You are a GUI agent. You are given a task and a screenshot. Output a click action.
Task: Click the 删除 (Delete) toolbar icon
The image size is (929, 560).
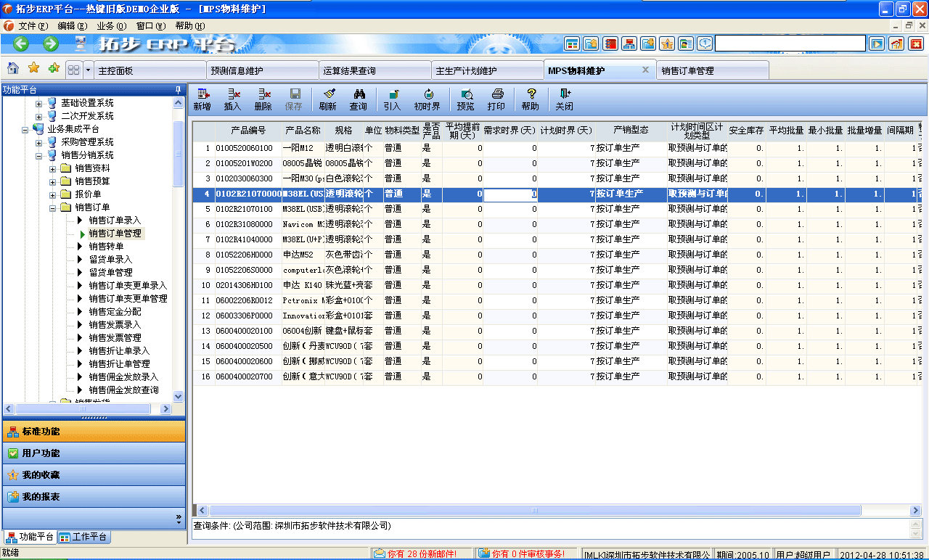pyautogui.click(x=263, y=99)
